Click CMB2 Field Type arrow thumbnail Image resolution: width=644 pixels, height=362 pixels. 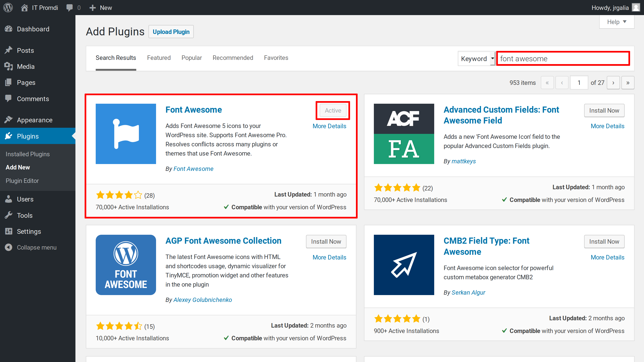(x=404, y=265)
